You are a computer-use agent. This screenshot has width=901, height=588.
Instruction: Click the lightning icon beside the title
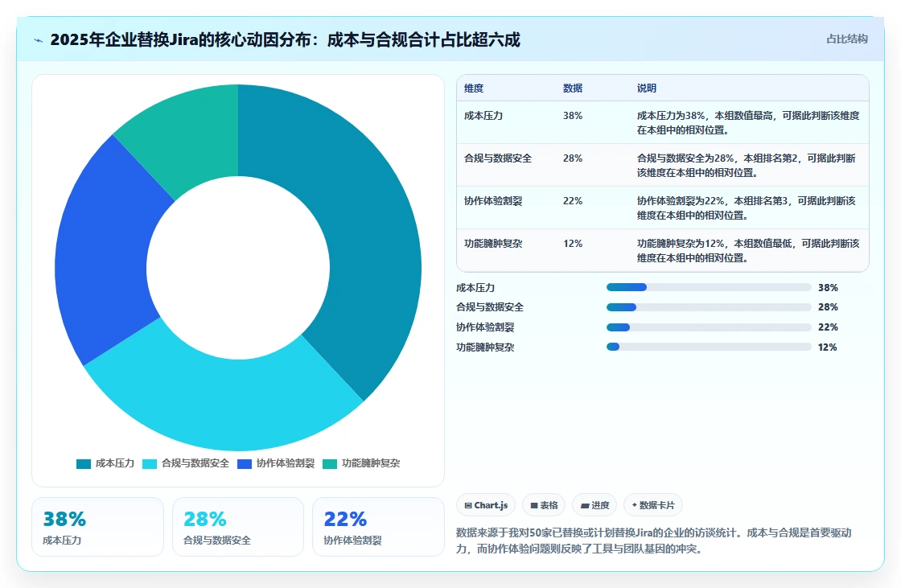tap(39, 40)
